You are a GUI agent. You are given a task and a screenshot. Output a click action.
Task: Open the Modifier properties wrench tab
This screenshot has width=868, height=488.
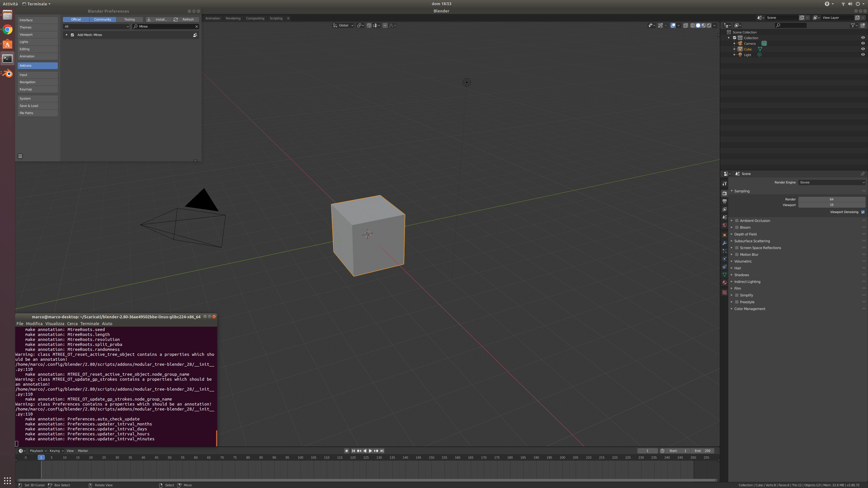click(724, 243)
